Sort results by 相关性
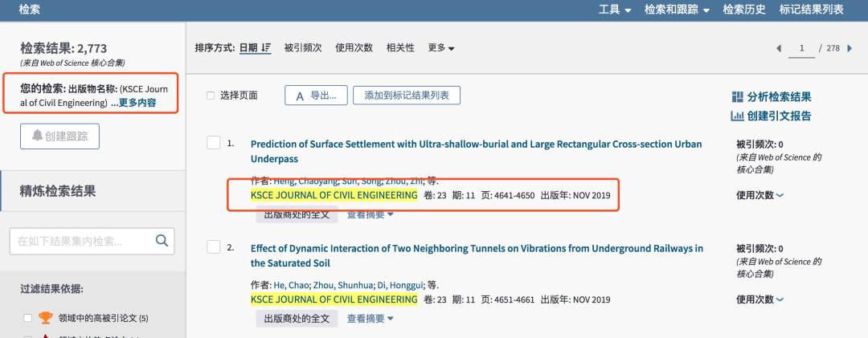The image size is (868, 338). tap(400, 47)
